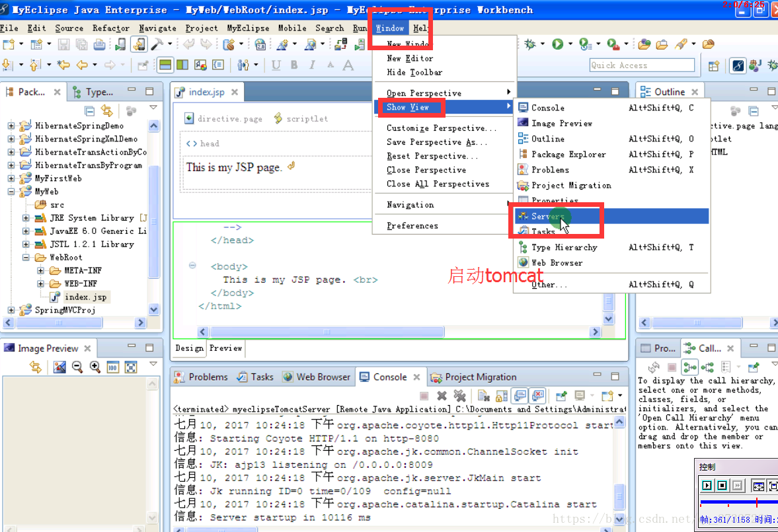Click Remove All Terminated Launches icon in Console
Screen dimensions: 778x532
point(460,396)
